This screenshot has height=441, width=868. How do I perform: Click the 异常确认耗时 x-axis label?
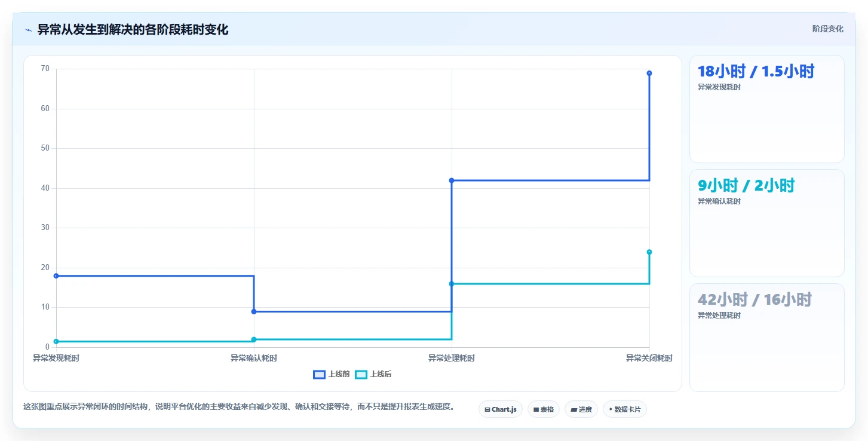click(x=254, y=359)
